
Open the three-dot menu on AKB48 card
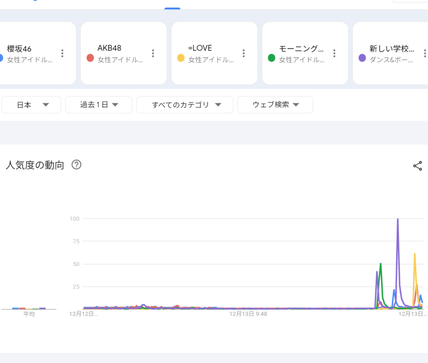(x=153, y=53)
